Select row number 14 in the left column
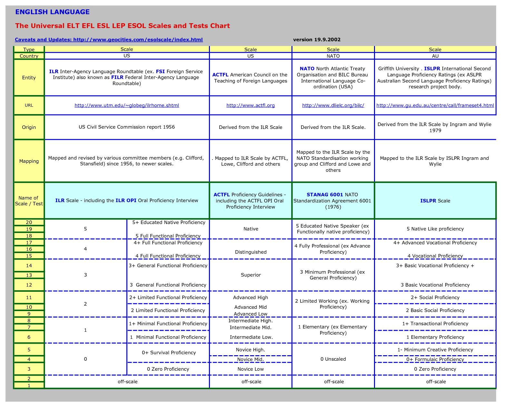The image size is (532, 411). (29, 266)
